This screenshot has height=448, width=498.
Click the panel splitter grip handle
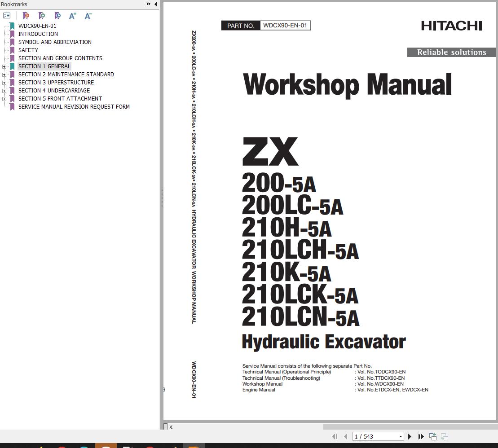click(x=162, y=198)
